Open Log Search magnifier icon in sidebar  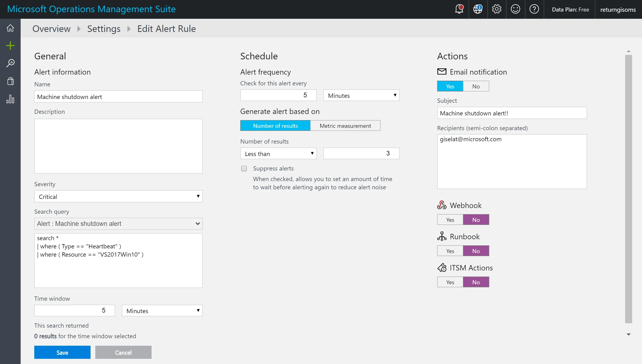tap(10, 63)
